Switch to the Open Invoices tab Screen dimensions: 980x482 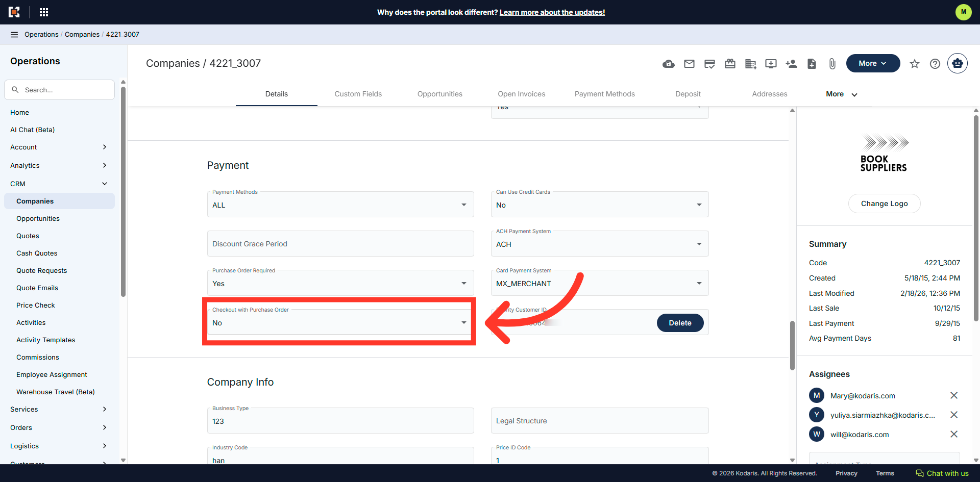pos(522,94)
